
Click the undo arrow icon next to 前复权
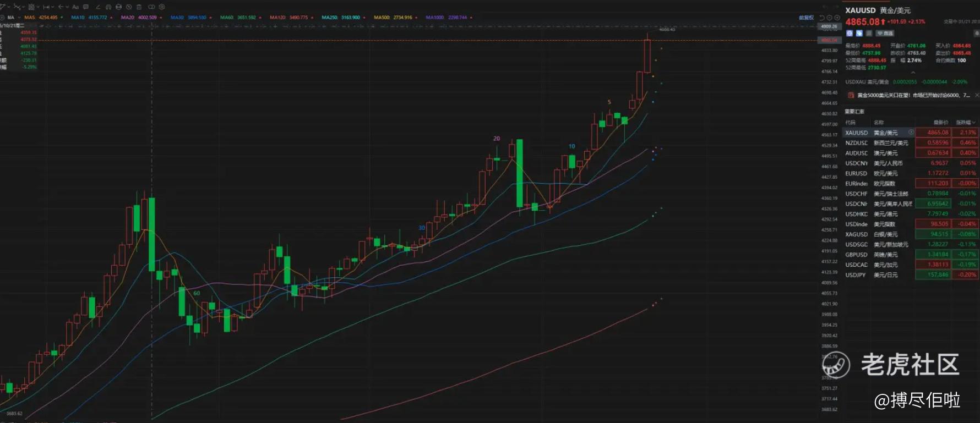click(822, 18)
